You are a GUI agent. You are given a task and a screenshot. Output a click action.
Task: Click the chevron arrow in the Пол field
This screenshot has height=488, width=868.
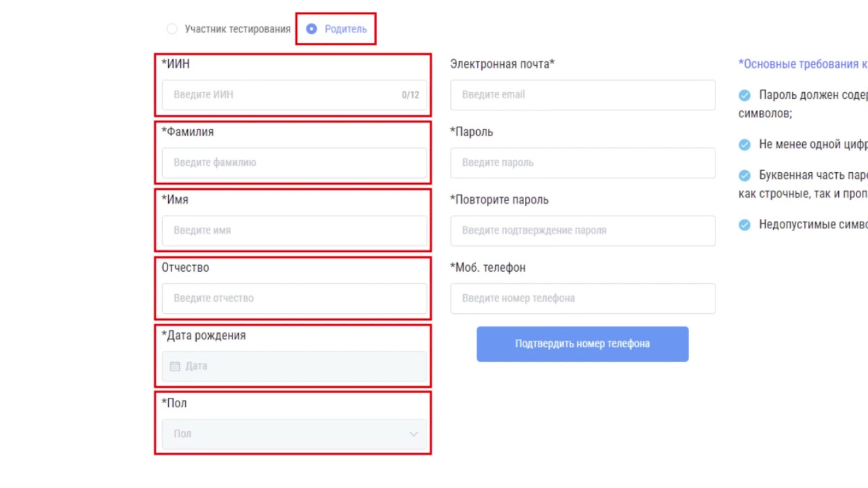click(414, 434)
